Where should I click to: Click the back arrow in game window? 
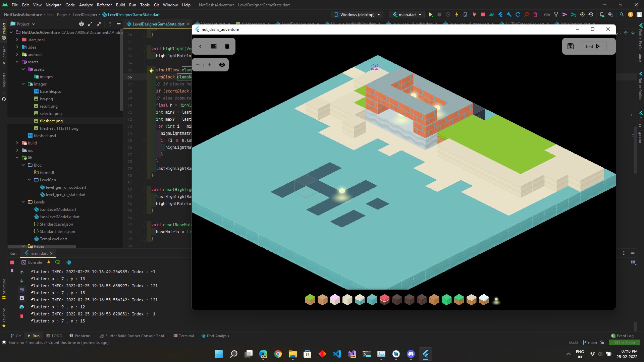(200, 46)
